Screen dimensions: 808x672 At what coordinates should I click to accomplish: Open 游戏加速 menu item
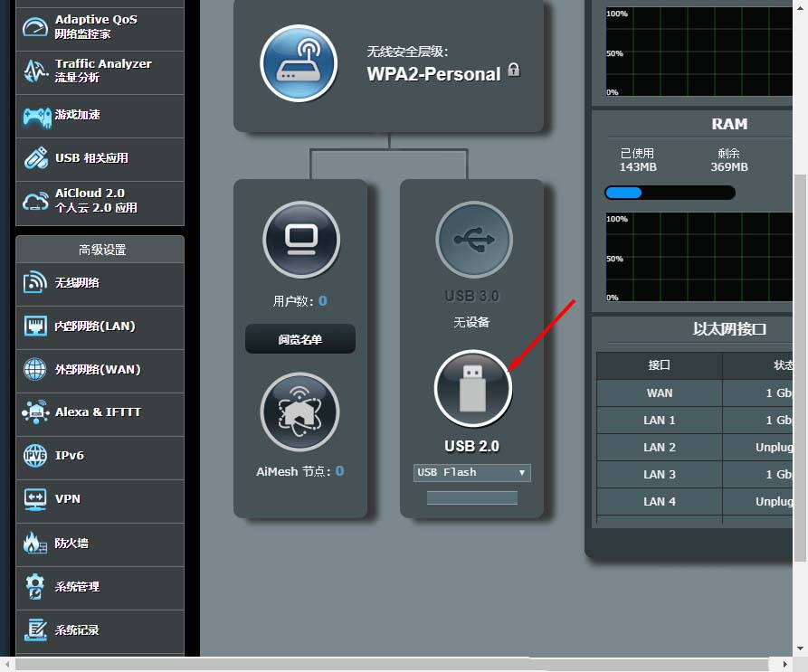point(100,116)
